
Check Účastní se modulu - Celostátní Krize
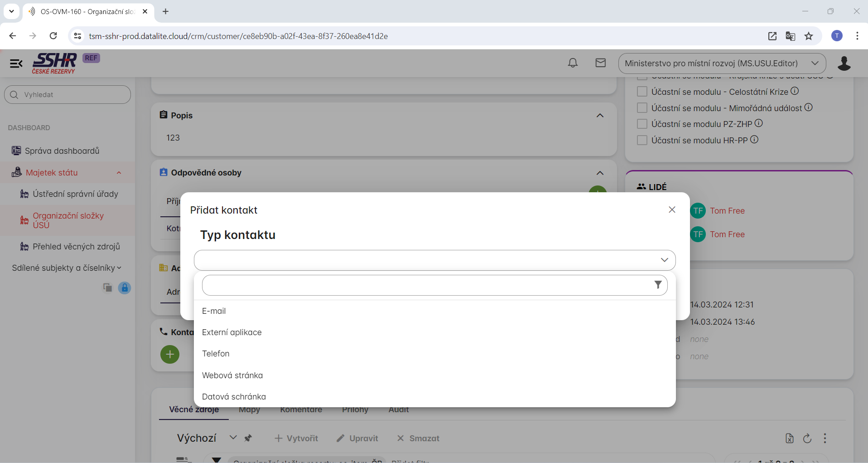pyautogui.click(x=642, y=92)
